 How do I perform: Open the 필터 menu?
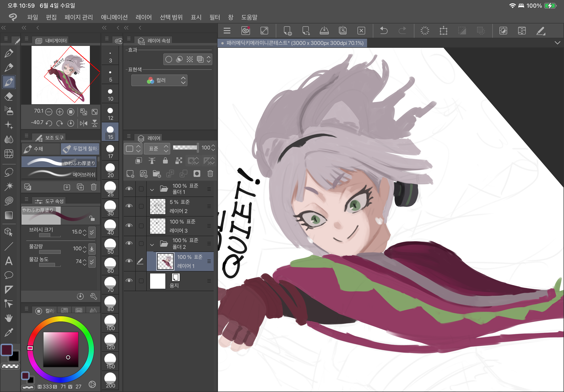(214, 17)
